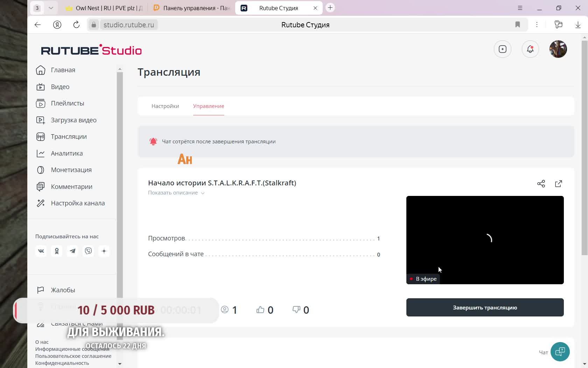
Task: Open browser hamburger menu
Action: [520, 8]
